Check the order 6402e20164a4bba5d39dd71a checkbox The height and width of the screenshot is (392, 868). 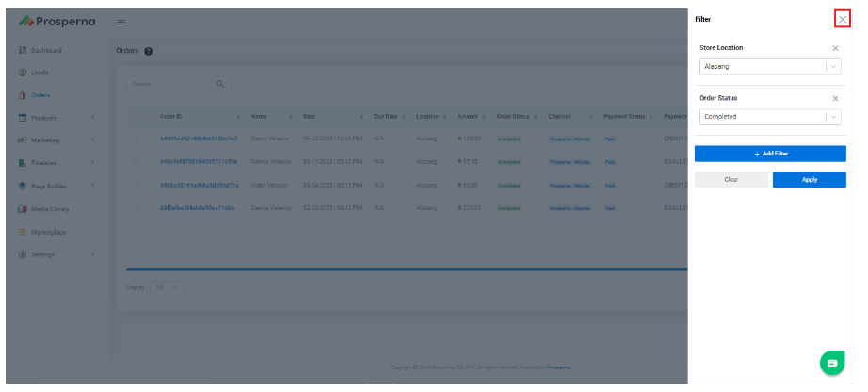coord(135,186)
